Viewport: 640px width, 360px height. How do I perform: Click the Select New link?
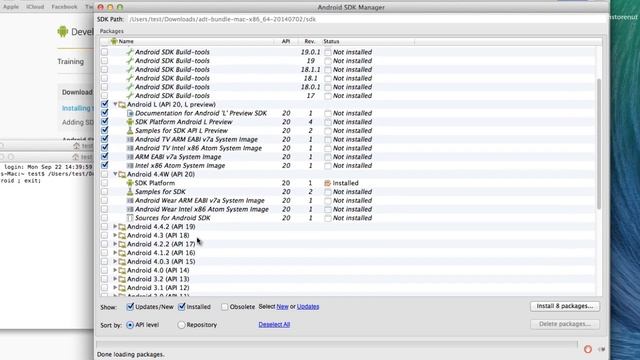[282, 307]
